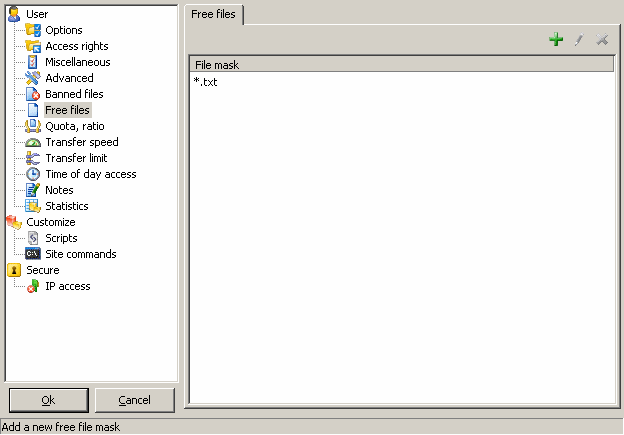Click the Transfer speed gauge icon

point(33,142)
